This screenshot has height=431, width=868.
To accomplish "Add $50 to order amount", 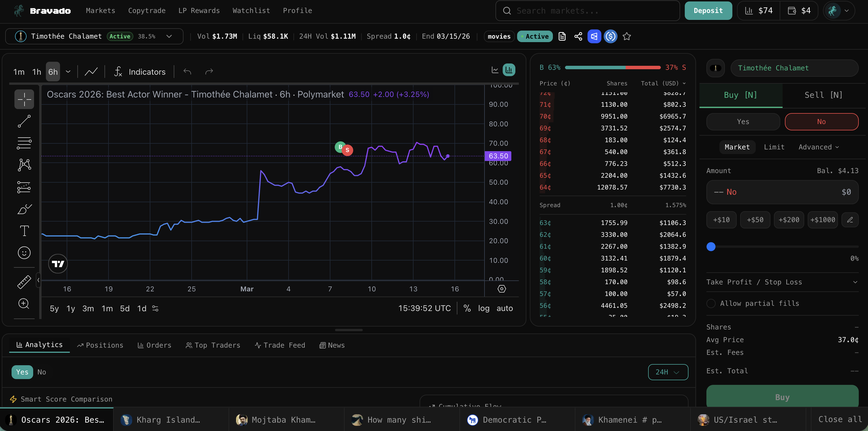I will (755, 220).
